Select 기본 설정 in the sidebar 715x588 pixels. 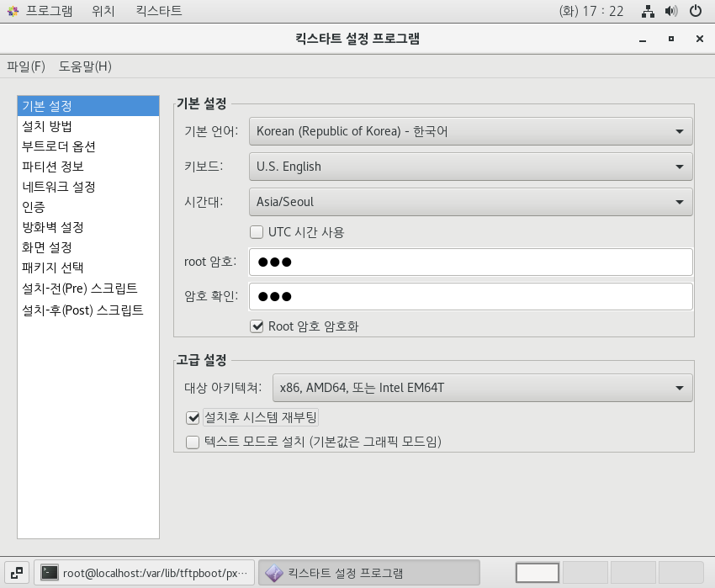coord(88,106)
